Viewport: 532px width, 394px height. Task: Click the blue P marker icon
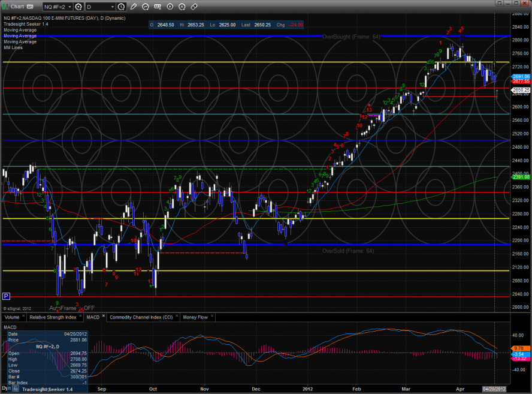coord(6,296)
